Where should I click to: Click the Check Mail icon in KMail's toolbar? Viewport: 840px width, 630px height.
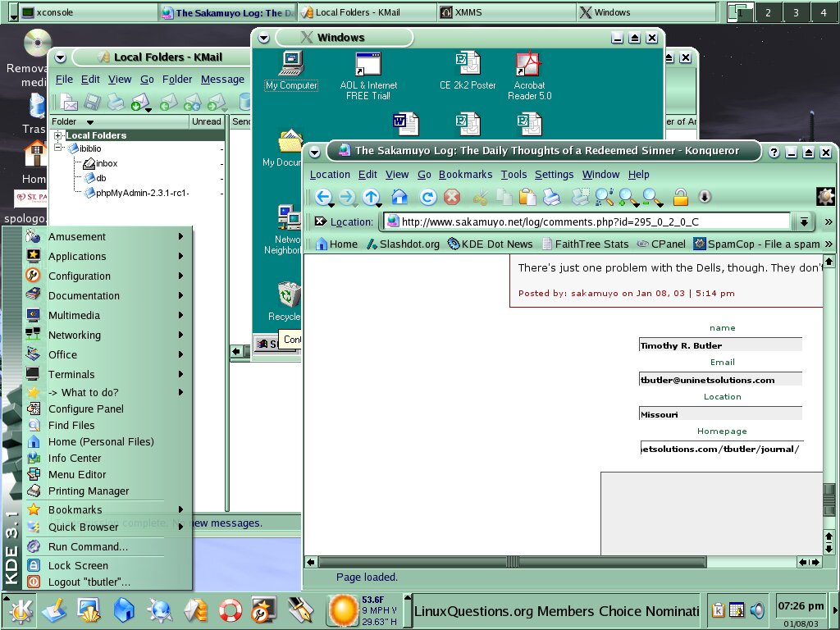pyautogui.click(x=140, y=102)
